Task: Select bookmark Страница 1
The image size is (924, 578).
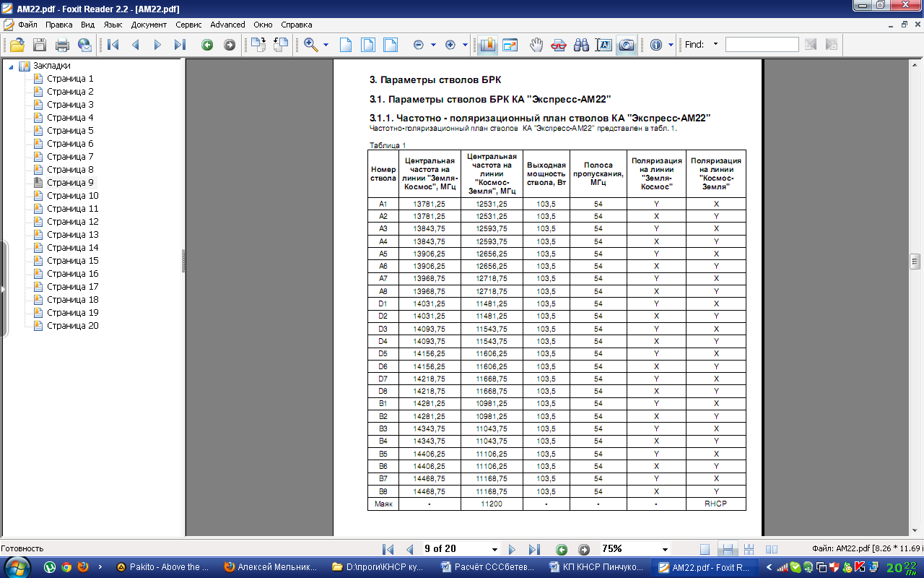Action: 70,79
